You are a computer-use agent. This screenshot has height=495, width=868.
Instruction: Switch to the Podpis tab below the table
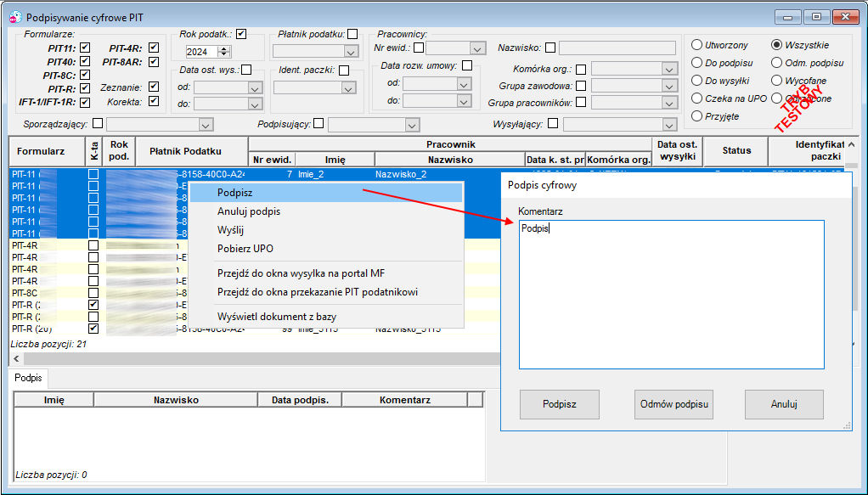[28, 378]
